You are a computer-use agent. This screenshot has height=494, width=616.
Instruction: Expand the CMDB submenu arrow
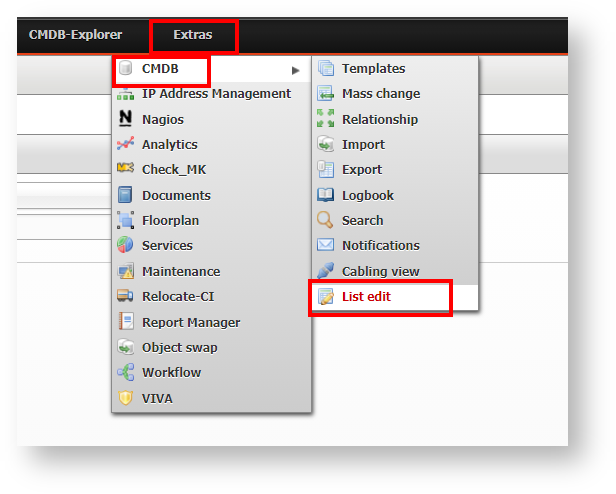coord(295,70)
